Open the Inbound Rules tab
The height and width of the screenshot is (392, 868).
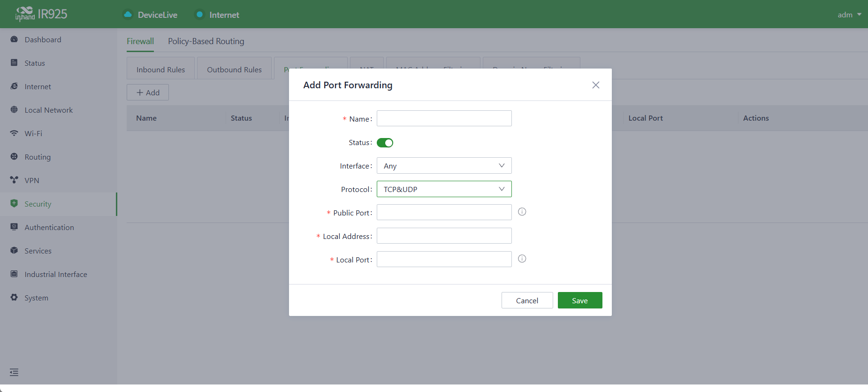tap(160, 69)
